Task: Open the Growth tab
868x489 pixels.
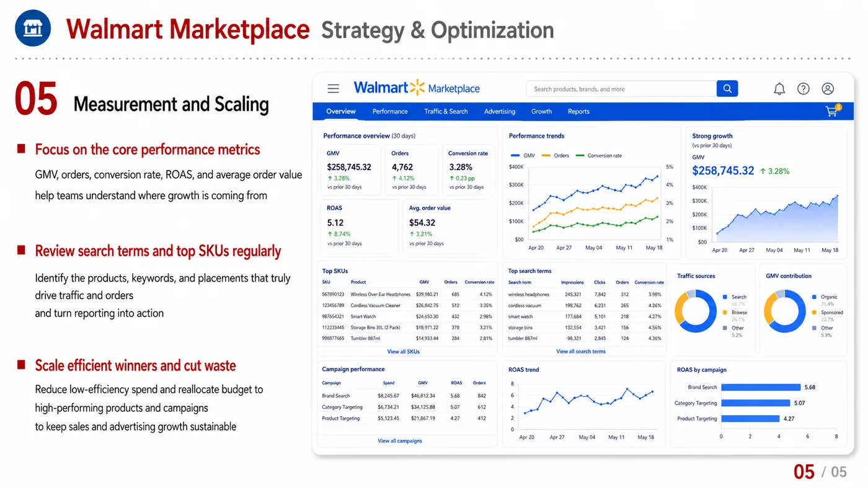Action: point(541,112)
